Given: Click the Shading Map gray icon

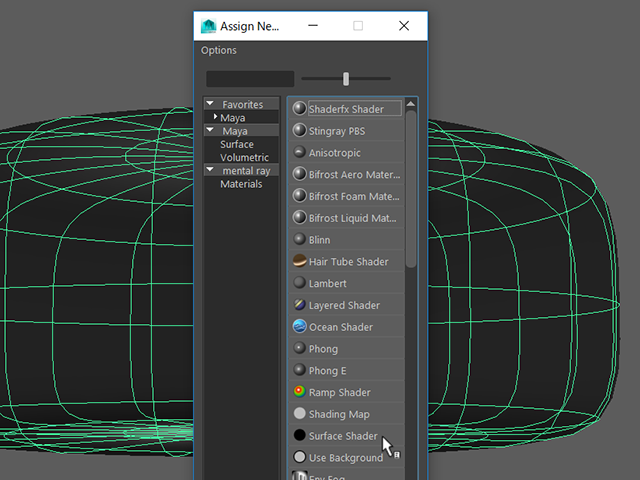Looking at the screenshot, I should click(300, 413).
